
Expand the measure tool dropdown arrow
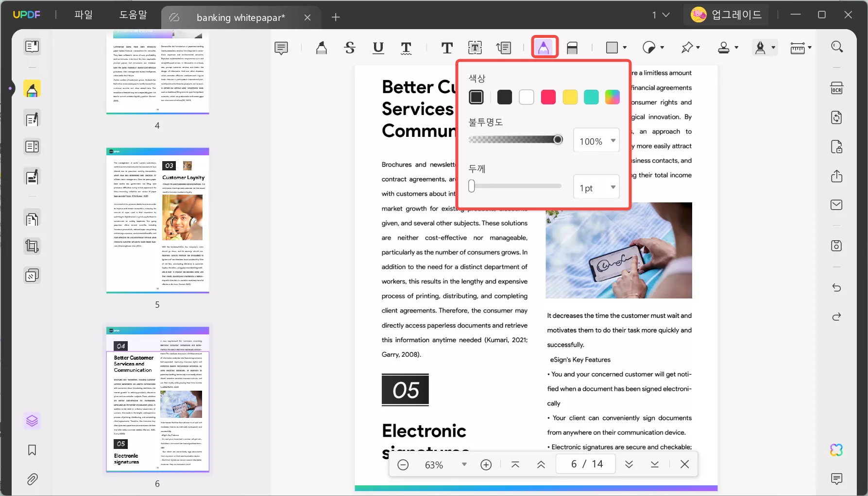(810, 48)
